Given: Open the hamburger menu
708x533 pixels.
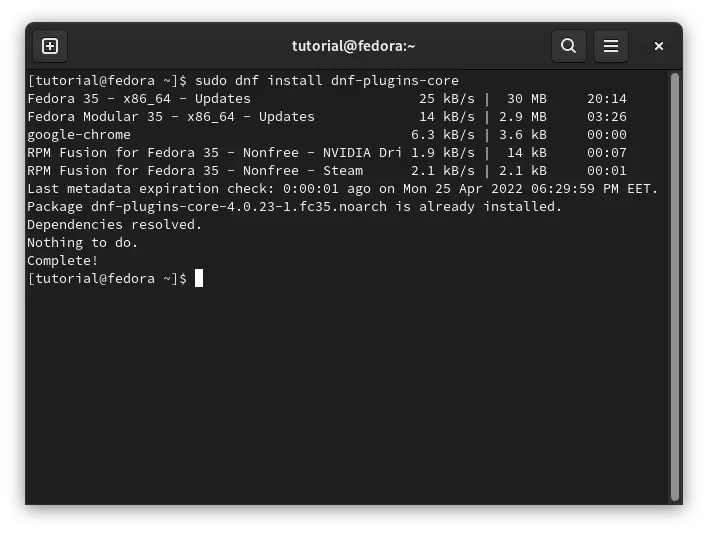Looking at the screenshot, I should (x=611, y=46).
